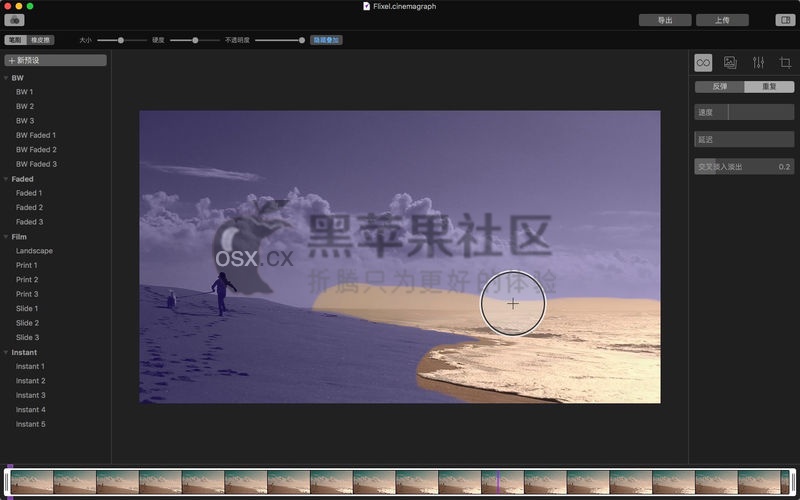The height and width of the screenshot is (500, 800).
Task: Select the 笔刷 brush mode
Action: [x=15, y=40]
